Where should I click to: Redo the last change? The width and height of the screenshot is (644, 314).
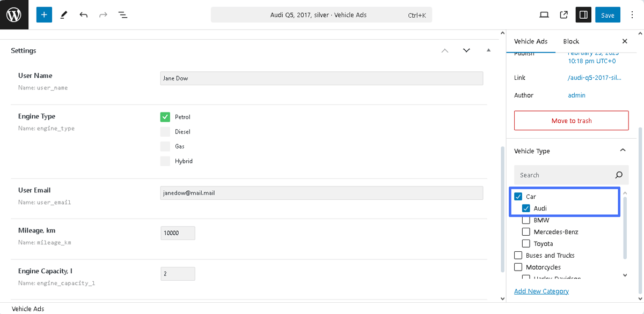point(103,14)
